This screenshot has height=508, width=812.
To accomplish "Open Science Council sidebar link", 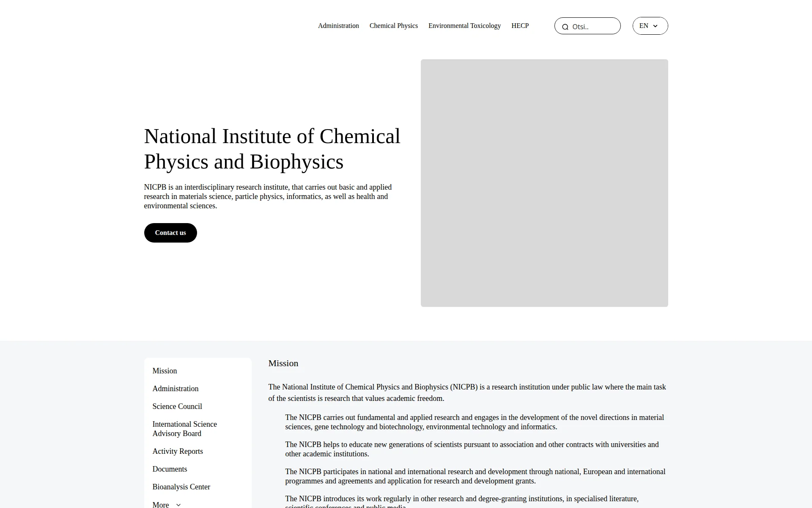I will tap(177, 406).
